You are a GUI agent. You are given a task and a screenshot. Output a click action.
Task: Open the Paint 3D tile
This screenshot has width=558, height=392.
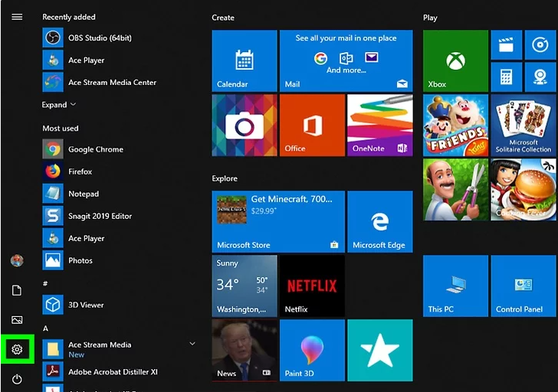tap(311, 350)
